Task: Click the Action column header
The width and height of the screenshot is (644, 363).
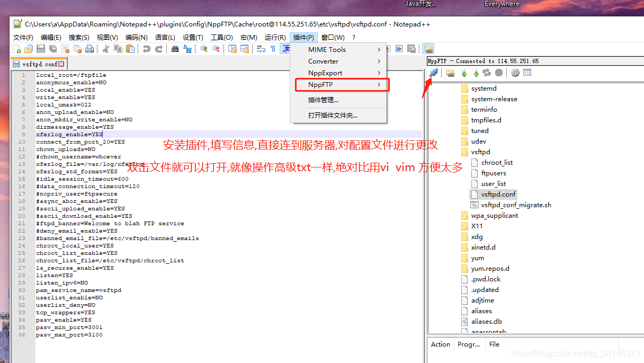Action: [441, 344]
